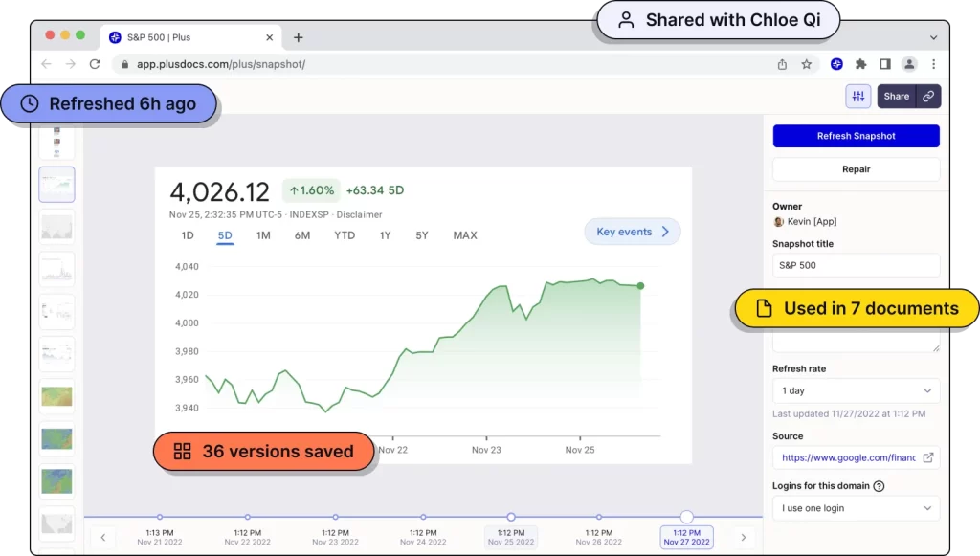Viewport: 980px width, 556px height.
Task: Copy the snapshot link via the link icon
Action: point(926,96)
